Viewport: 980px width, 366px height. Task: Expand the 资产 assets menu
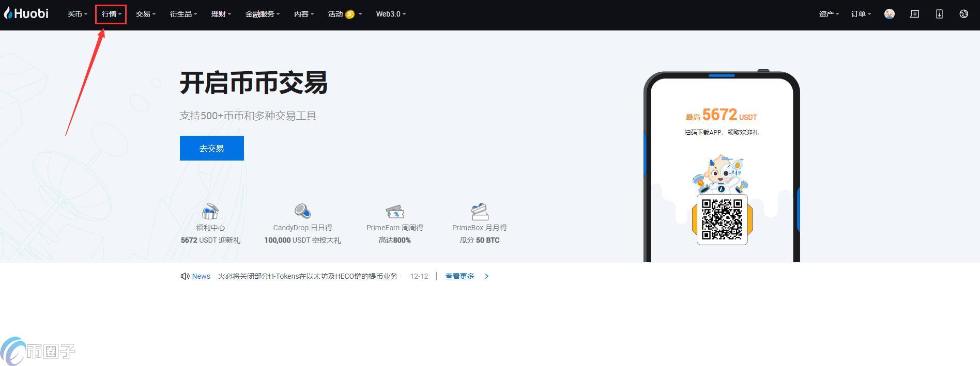[829, 14]
